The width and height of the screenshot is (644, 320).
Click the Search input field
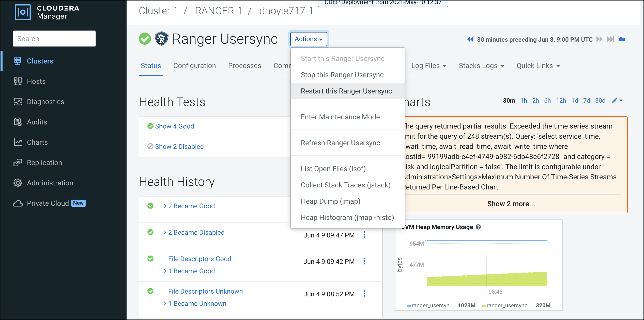[x=54, y=39]
